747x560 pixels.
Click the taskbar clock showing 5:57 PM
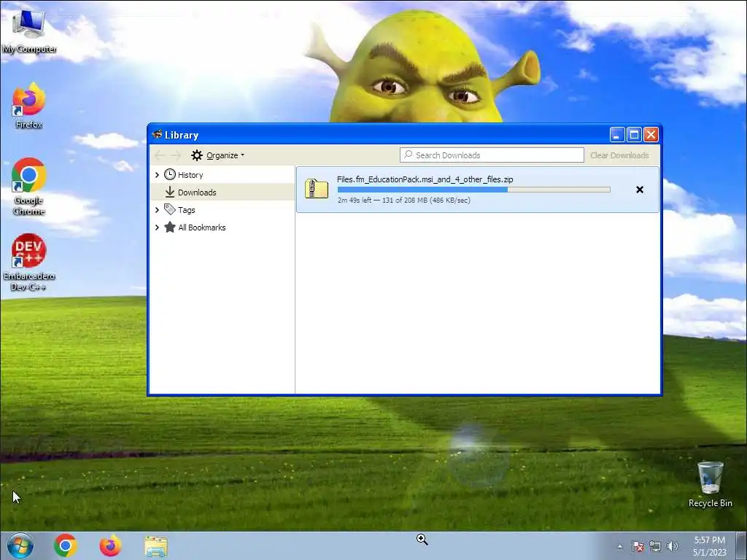pyautogui.click(x=709, y=545)
